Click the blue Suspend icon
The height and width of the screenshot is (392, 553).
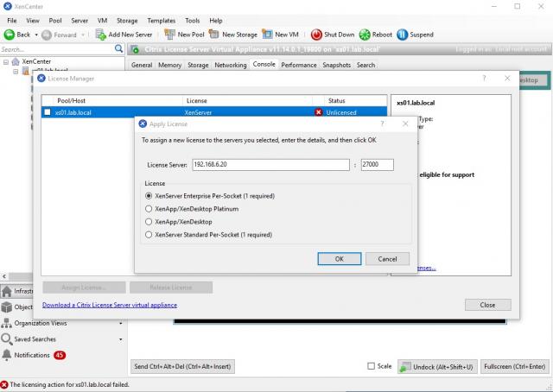[x=402, y=35]
